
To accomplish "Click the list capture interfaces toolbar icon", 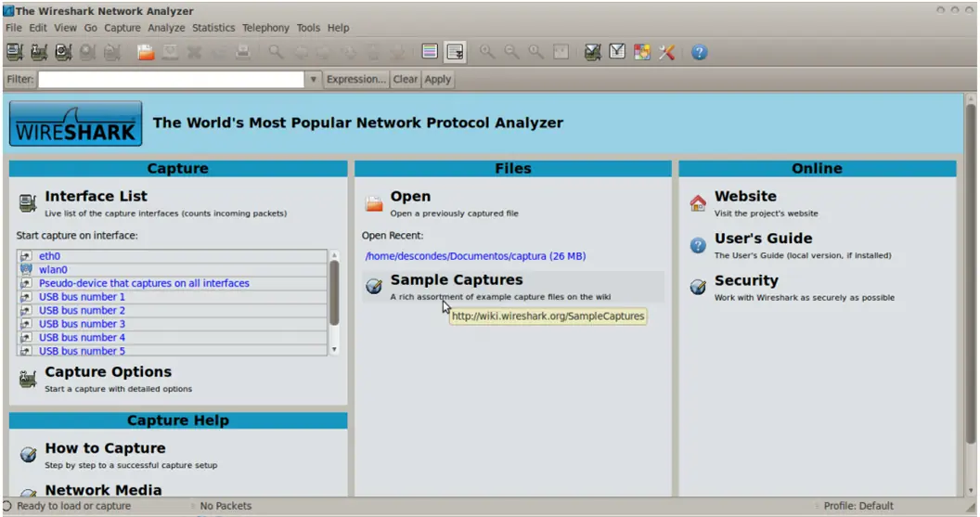I will tap(14, 53).
